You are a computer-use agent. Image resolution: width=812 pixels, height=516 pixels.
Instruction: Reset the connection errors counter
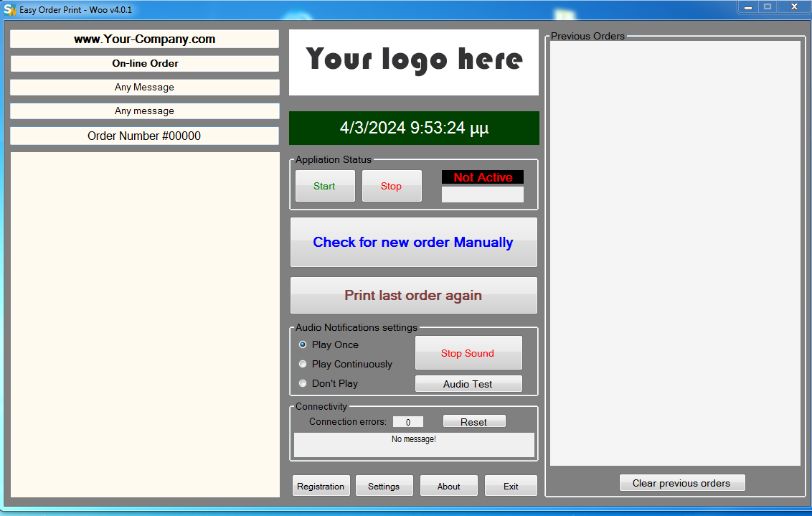(474, 421)
